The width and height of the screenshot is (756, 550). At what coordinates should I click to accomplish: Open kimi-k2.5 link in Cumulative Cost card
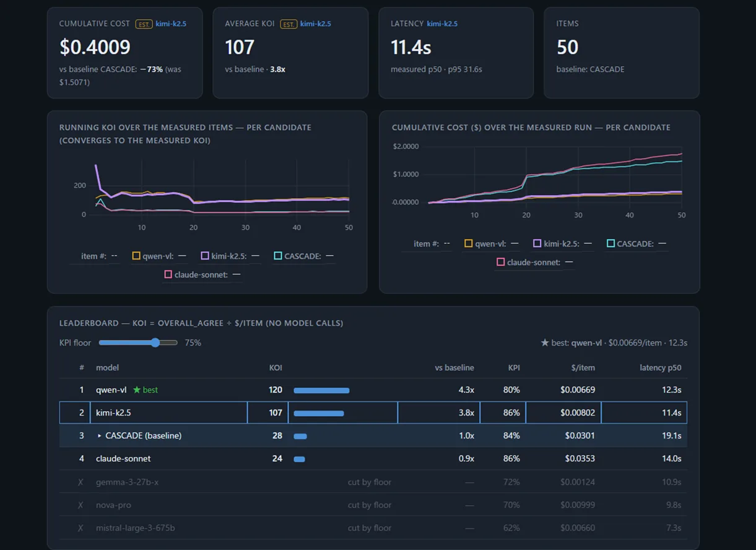tap(171, 24)
